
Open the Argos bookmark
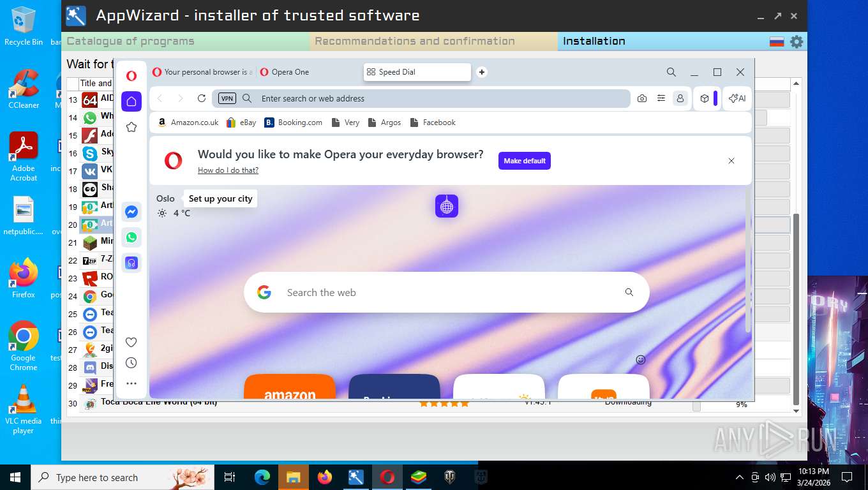tap(384, 122)
